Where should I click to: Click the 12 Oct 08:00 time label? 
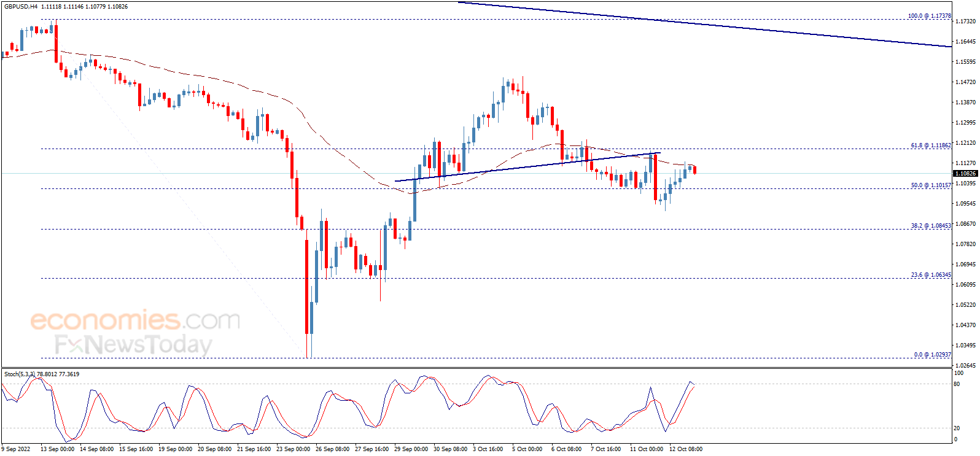tap(686, 449)
